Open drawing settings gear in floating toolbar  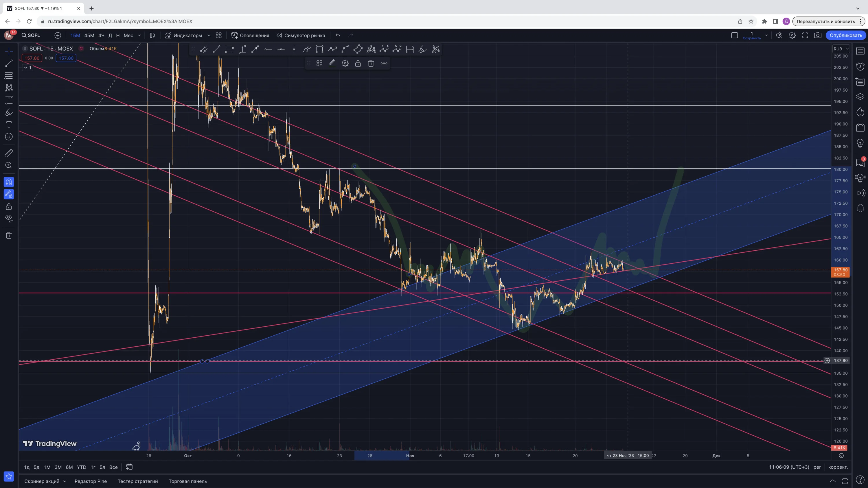(x=345, y=63)
